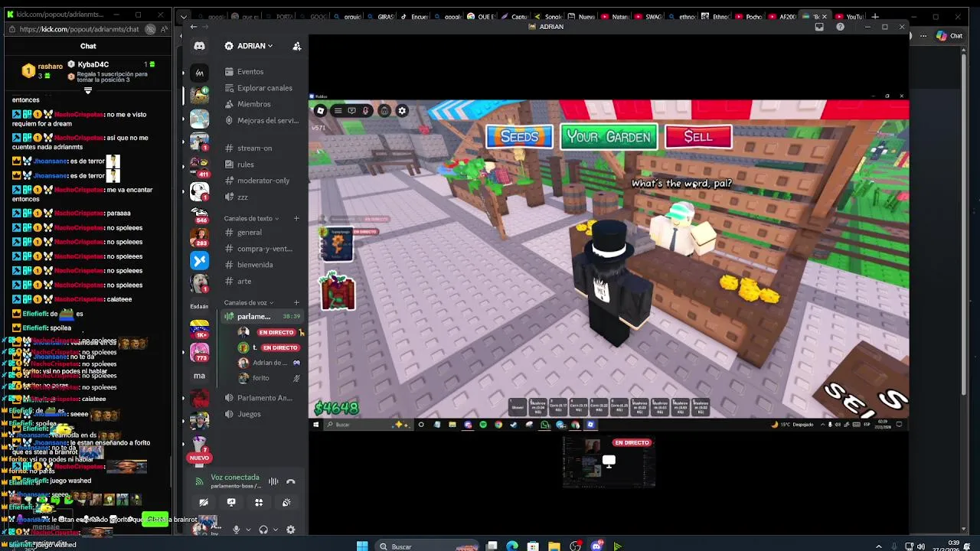Toggle microphone mute in Discord user panel
This screenshot has height=551, width=980.
236,530
